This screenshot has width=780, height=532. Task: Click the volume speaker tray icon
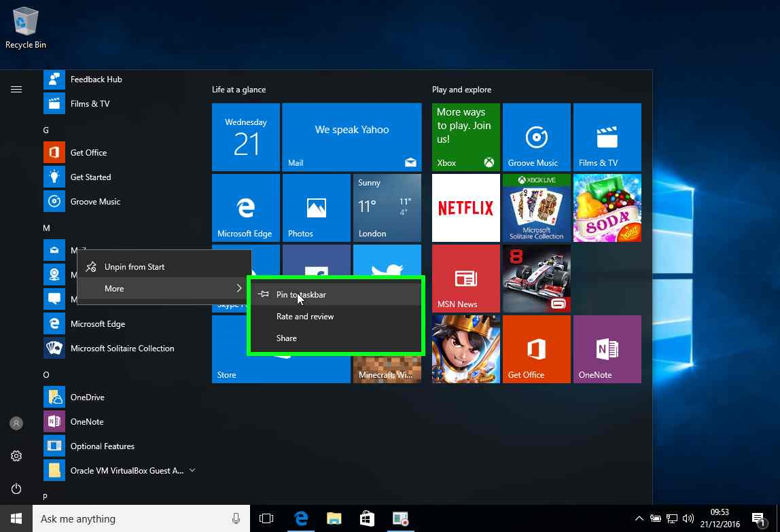click(x=688, y=518)
